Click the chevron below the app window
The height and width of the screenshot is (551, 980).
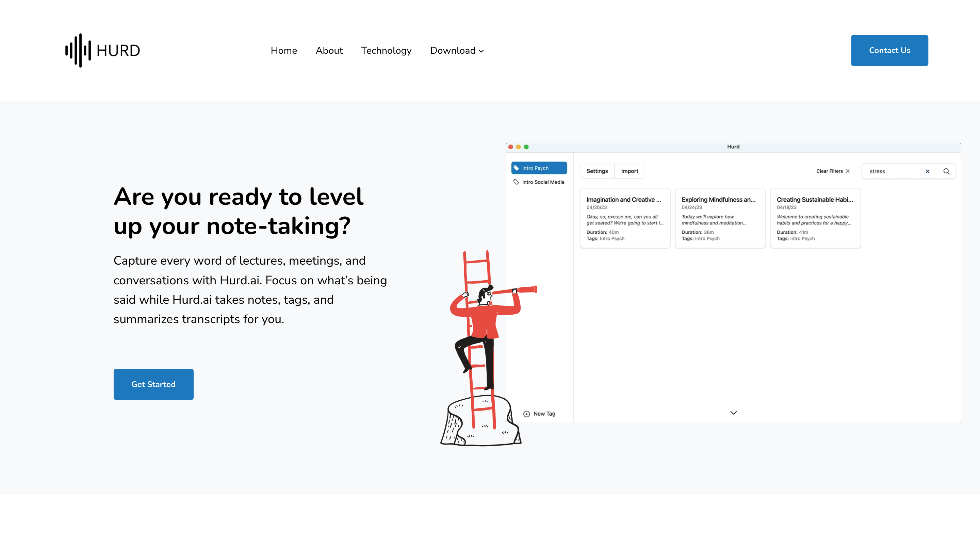point(734,413)
